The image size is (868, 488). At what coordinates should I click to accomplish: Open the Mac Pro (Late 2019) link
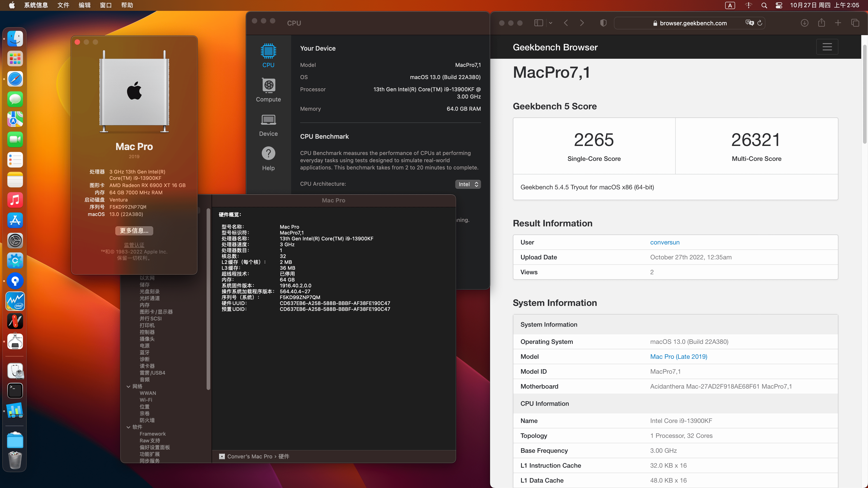click(x=678, y=356)
